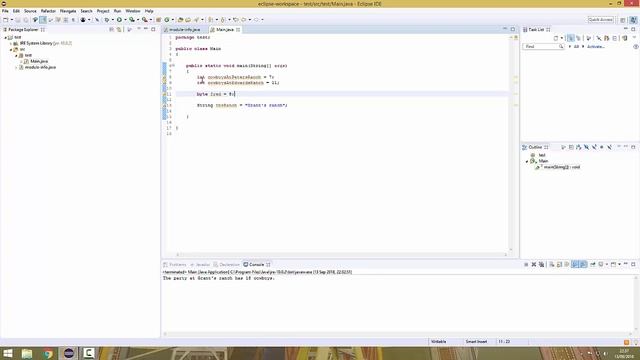Toggle Categorized presentation in Task List

[x=571, y=38]
